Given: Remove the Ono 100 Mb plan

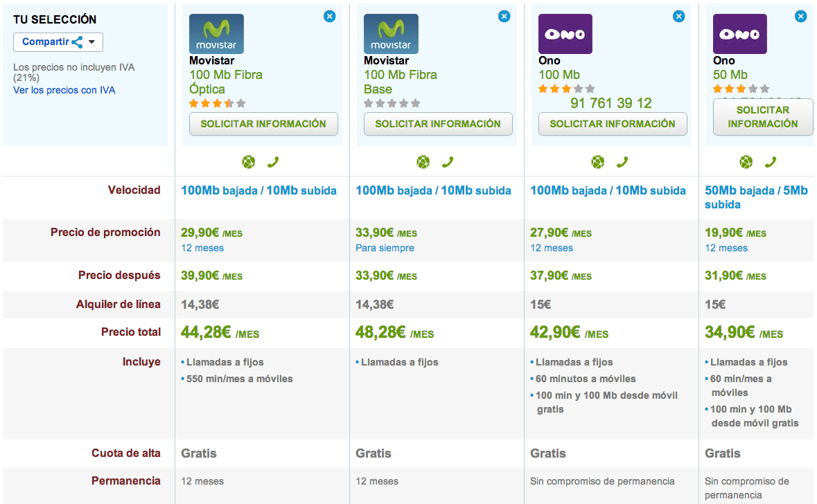Looking at the screenshot, I should (678, 16).
